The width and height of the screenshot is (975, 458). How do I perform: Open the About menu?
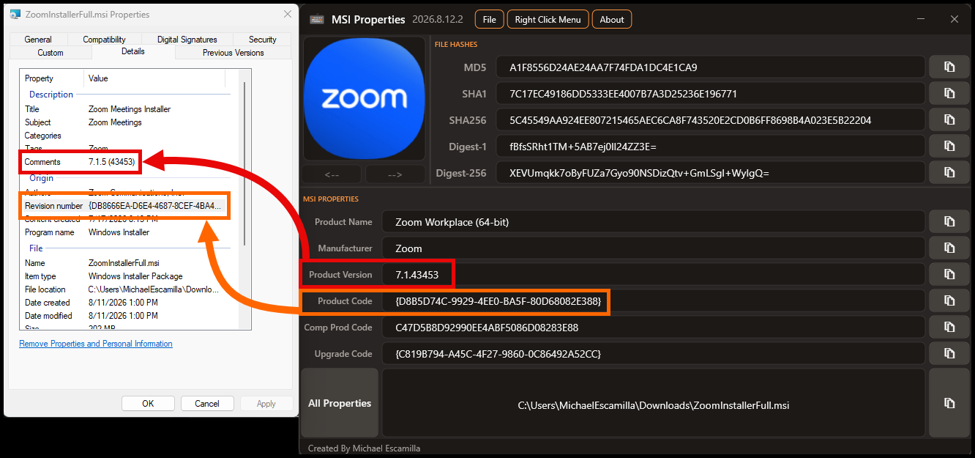coord(612,19)
